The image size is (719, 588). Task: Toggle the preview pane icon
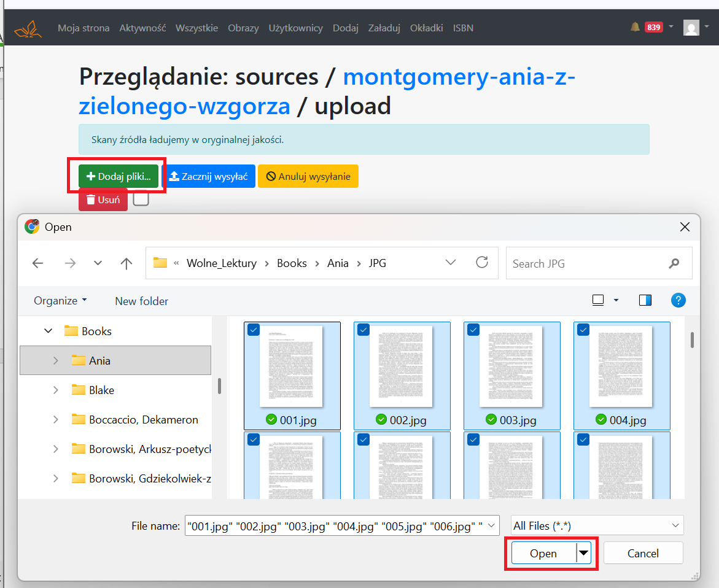(645, 300)
